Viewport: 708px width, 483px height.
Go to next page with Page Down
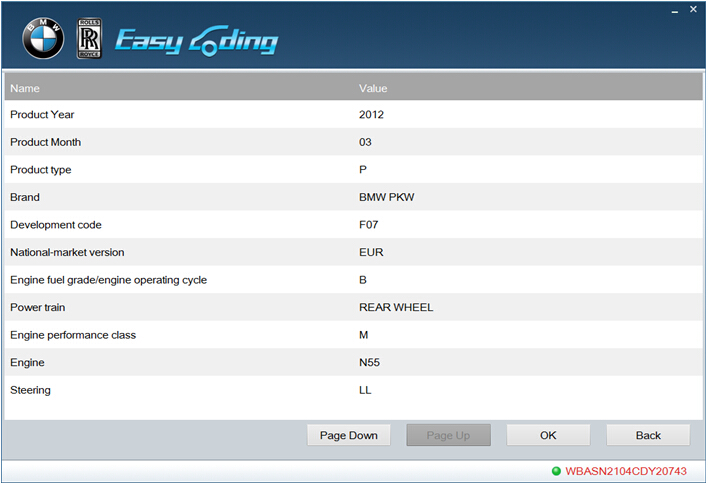point(349,435)
